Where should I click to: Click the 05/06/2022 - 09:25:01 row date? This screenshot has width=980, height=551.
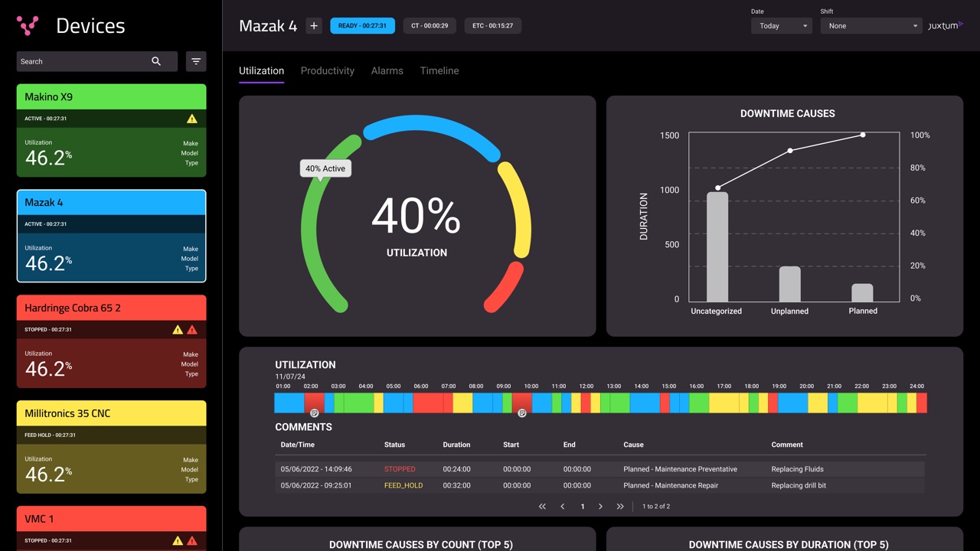(316, 485)
